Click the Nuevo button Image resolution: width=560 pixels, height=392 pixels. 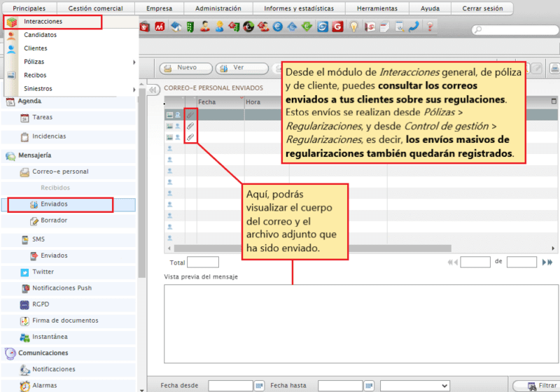click(185, 68)
